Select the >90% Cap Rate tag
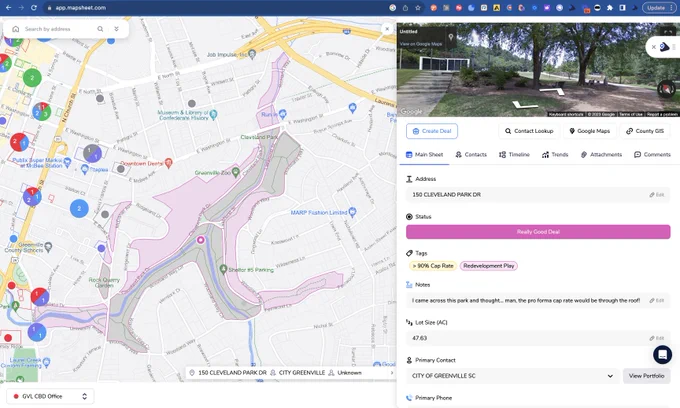680x408 pixels. pyautogui.click(x=433, y=266)
